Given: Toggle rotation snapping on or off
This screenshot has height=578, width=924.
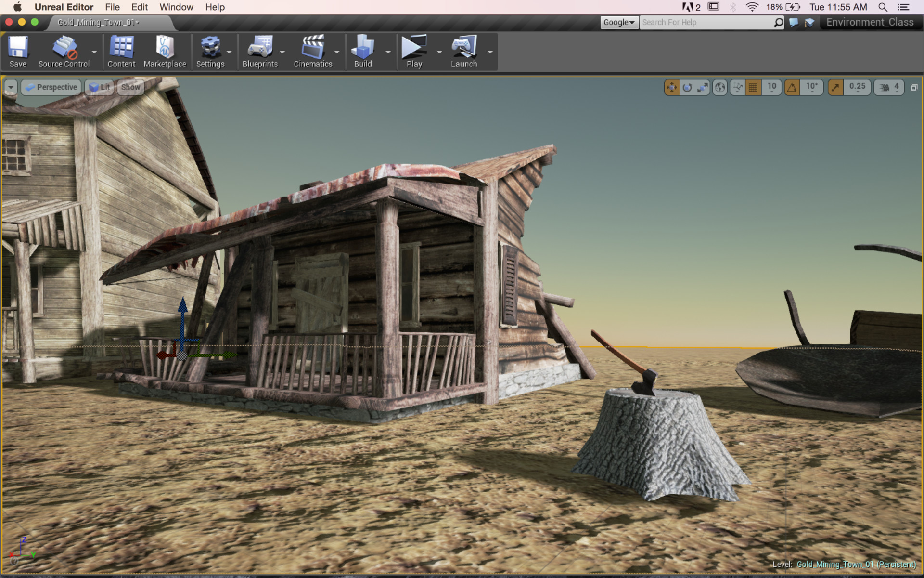Looking at the screenshot, I should pos(792,87).
